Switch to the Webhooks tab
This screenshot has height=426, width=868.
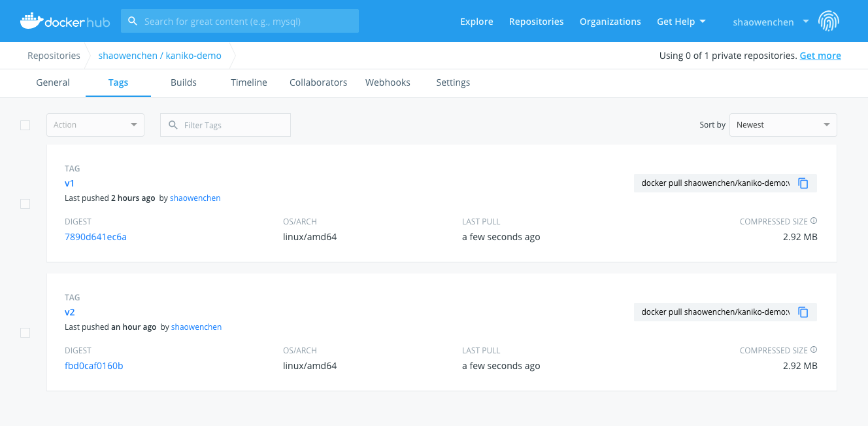(388, 82)
